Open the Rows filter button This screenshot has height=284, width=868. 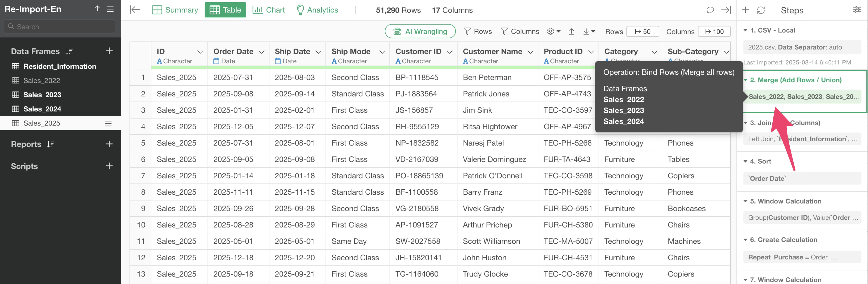[x=477, y=31]
